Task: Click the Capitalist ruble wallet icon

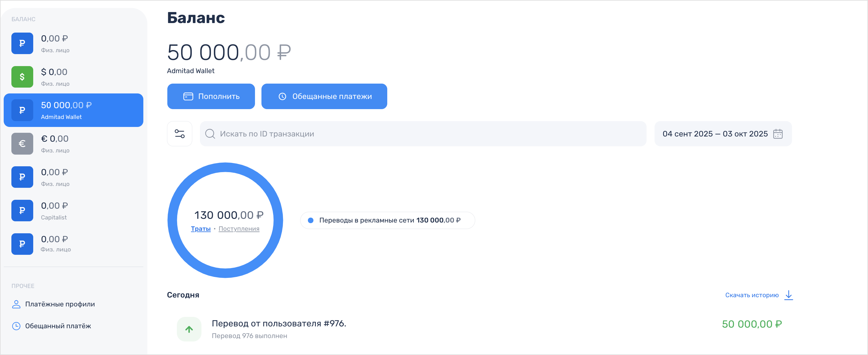Action: pyautogui.click(x=22, y=211)
